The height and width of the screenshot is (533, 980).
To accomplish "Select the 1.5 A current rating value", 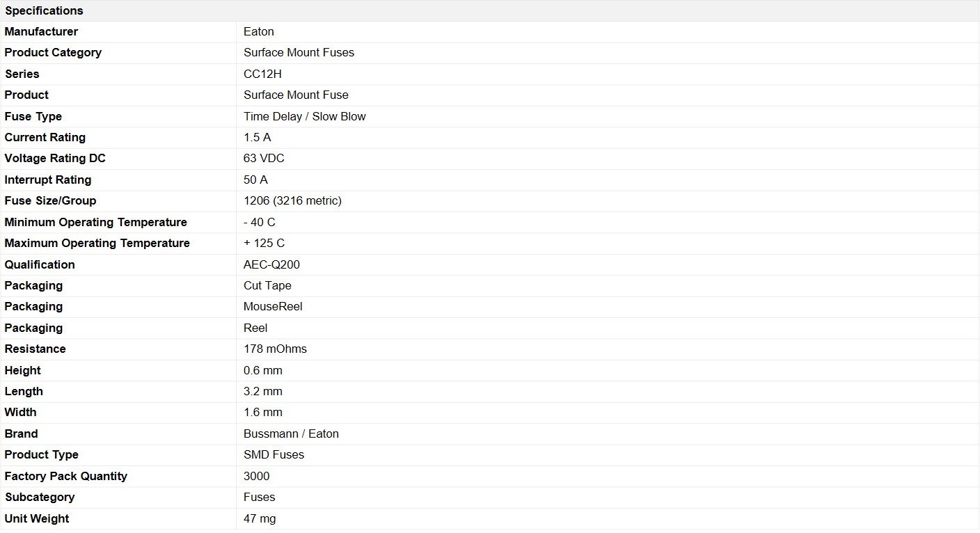I will pyautogui.click(x=257, y=137).
